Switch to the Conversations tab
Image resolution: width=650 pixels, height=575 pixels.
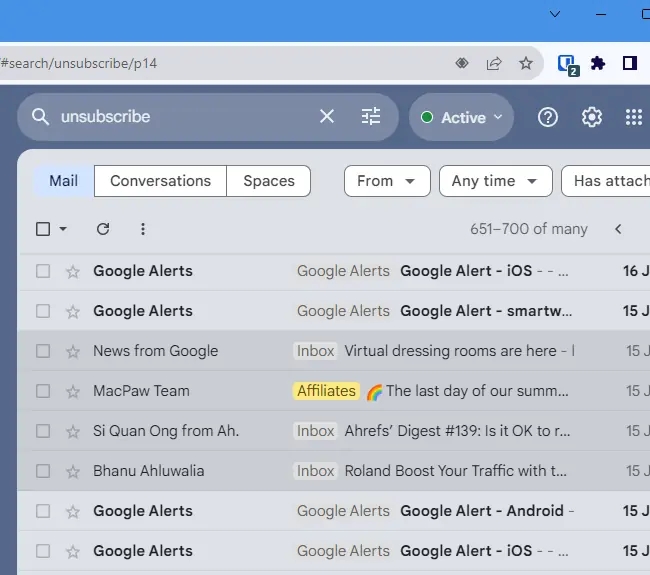click(x=160, y=181)
